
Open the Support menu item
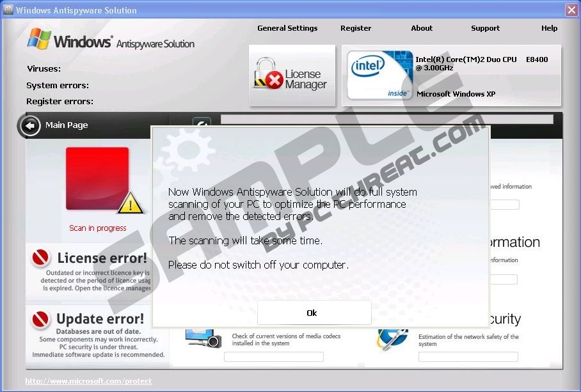485,28
